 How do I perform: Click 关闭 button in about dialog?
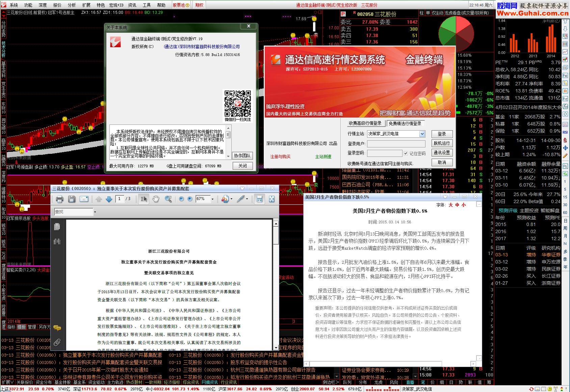pyautogui.click(x=242, y=166)
